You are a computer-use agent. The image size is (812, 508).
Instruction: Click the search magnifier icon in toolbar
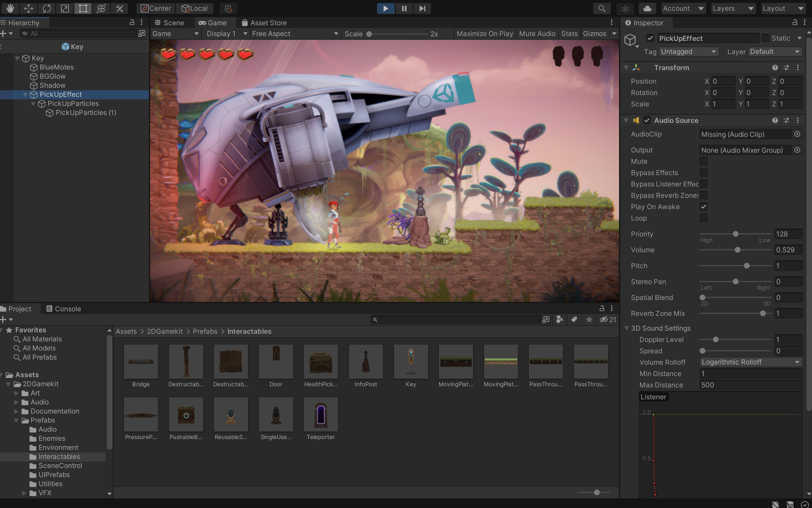[601, 9]
